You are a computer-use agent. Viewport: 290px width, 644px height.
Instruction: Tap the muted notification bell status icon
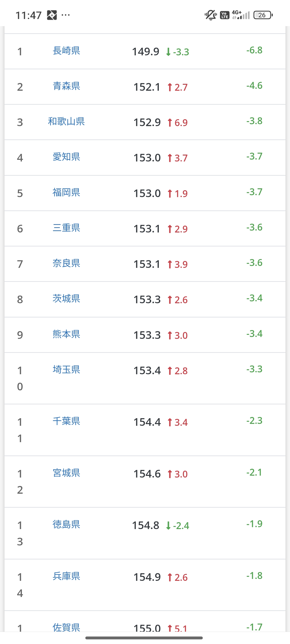coord(211,15)
